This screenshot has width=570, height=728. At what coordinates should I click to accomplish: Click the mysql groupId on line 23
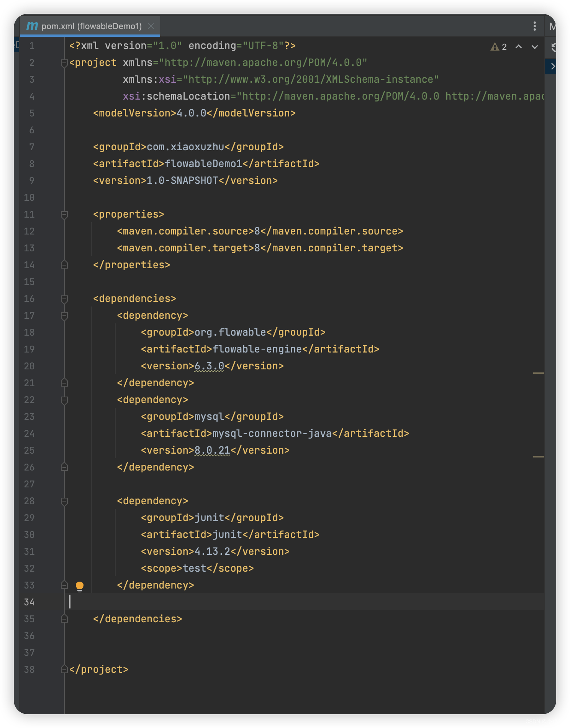point(209,417)
